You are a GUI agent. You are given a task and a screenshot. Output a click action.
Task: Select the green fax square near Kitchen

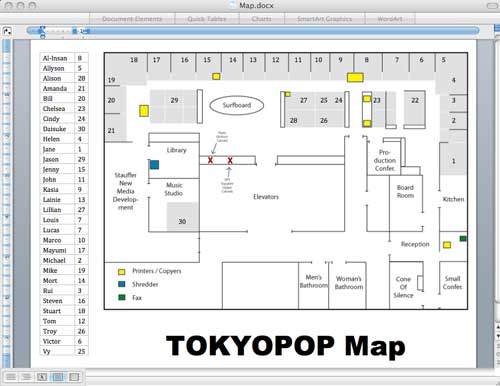pos(463,238)
